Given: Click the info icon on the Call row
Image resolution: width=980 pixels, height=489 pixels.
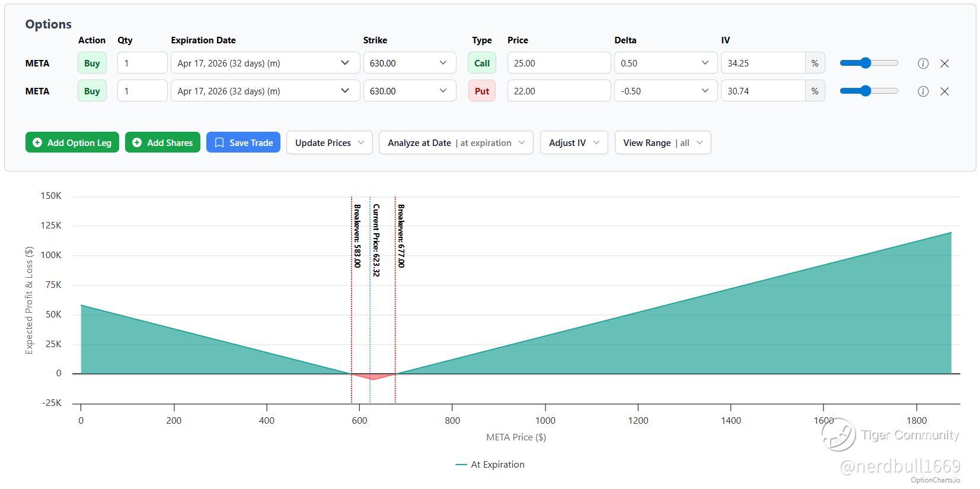Looking at the screenshot, I should 922,63.
